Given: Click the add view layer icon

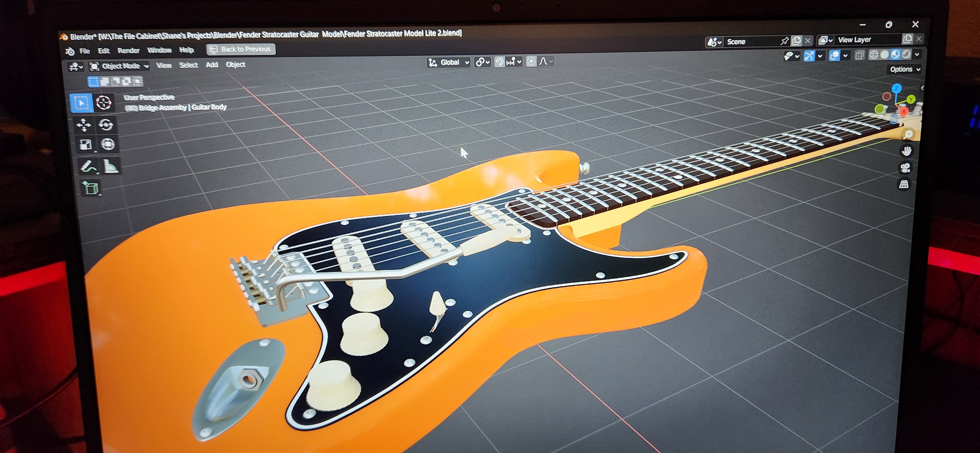Looking at the screenshot, I should 907,39.
